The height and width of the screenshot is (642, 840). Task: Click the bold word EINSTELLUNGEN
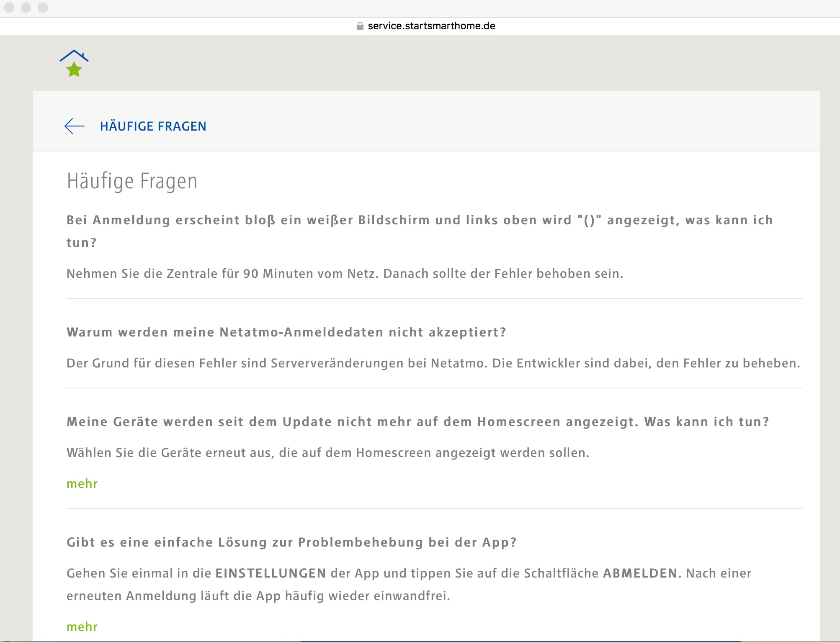coord(271,573)
